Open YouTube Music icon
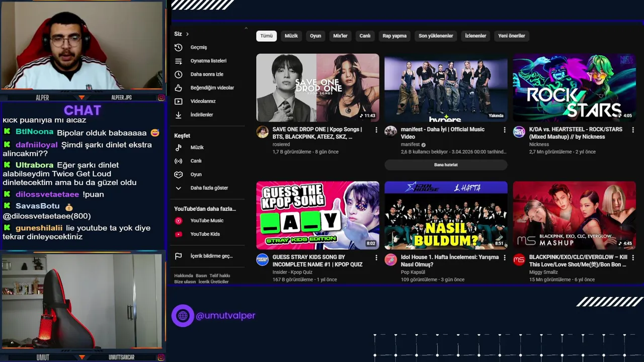Image resolution: width=644 pixels, height=362 pixels. pyautogui.click(x=178, y=221)
